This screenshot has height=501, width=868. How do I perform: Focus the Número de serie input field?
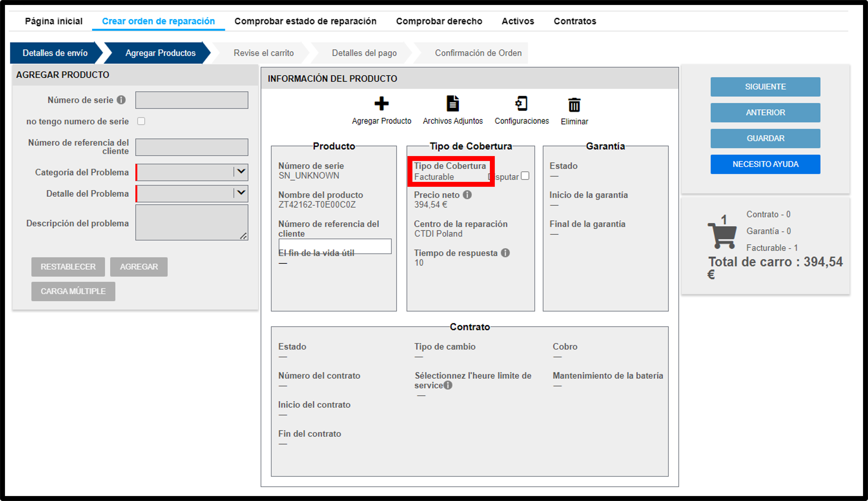[x=192, y=100]
